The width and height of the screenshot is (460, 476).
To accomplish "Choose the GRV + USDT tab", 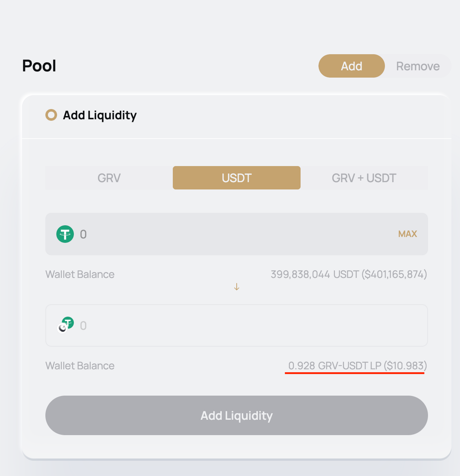I will (364, 178).
